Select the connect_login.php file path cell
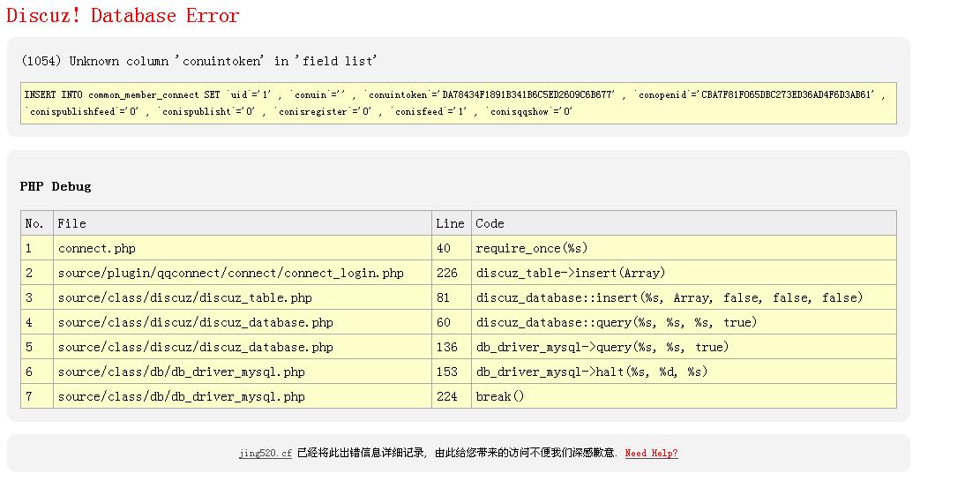This screenshot has height=496, width=980. tap(243, 273)
